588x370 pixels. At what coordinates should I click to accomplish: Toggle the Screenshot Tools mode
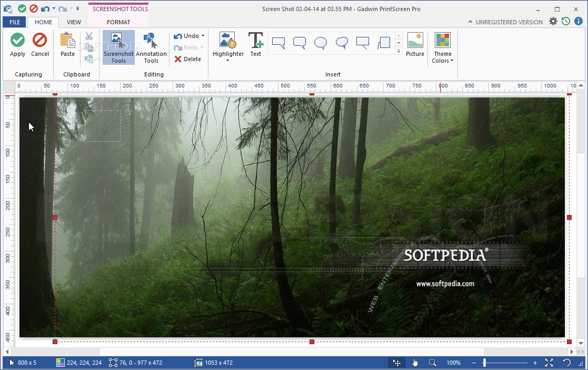tap(118, 46)
